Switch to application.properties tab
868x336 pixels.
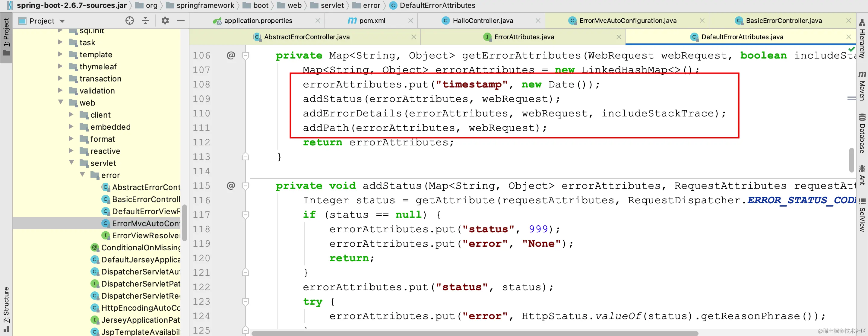[258, 21]
